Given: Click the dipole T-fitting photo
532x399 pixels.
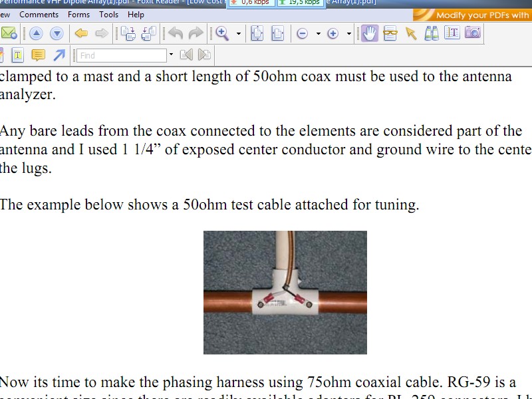Looking at the screenshot, I should 285,293.
